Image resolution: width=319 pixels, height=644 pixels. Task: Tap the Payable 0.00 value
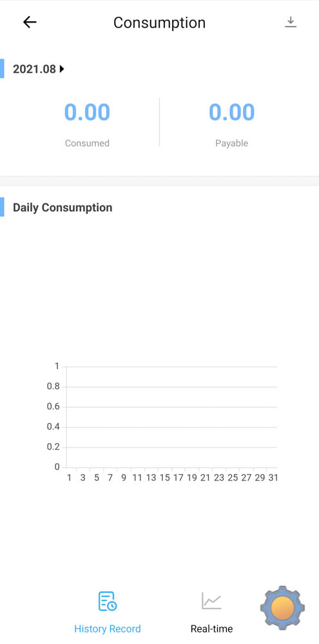(x=232, y=112)
